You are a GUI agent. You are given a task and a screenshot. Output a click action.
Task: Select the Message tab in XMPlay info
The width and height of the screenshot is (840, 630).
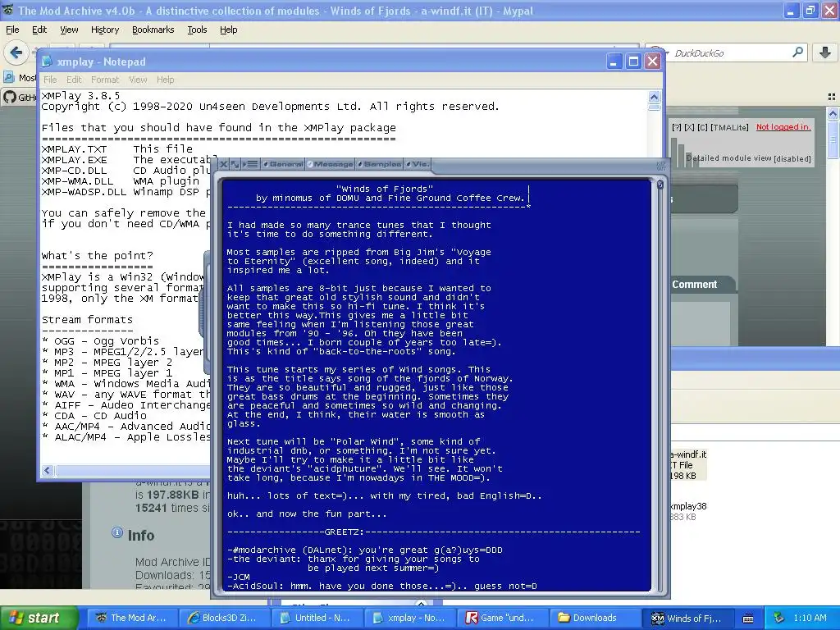point(330,164)
